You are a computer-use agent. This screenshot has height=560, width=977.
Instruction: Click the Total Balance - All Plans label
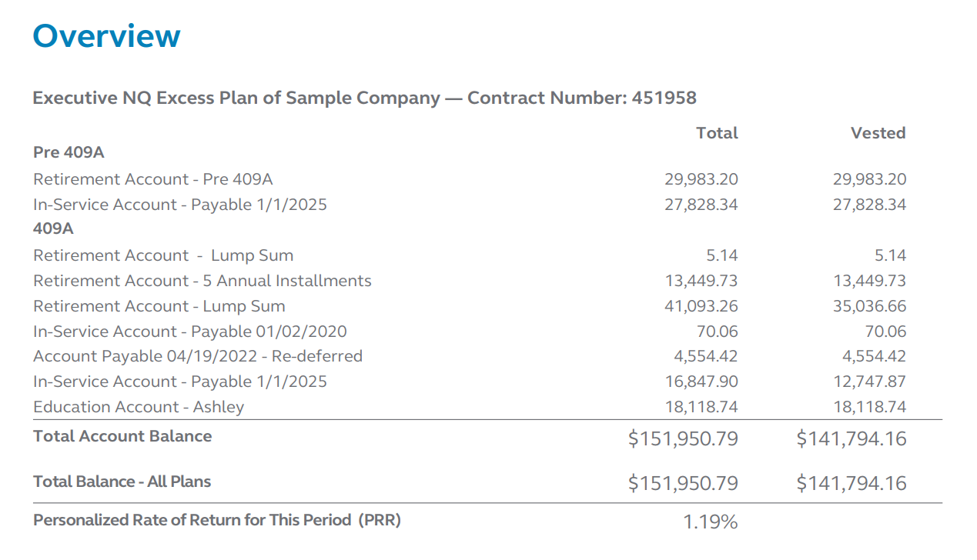[122, 482]
